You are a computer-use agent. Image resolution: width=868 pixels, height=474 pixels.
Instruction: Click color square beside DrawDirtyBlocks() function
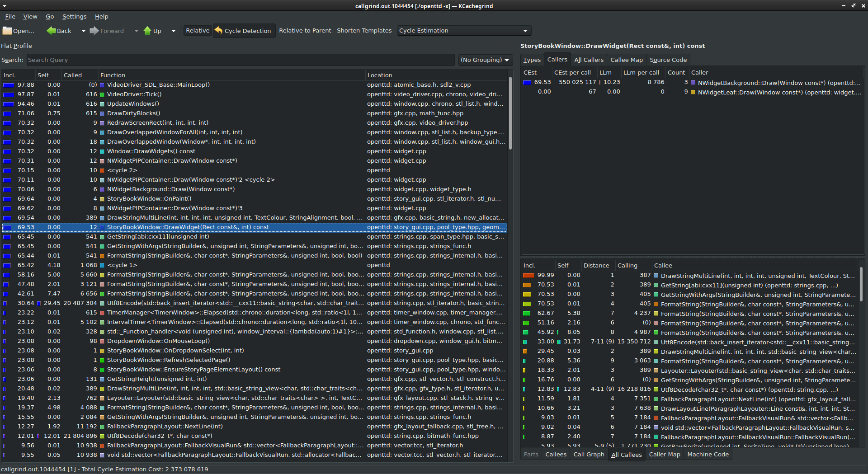(x=102, y=113)
